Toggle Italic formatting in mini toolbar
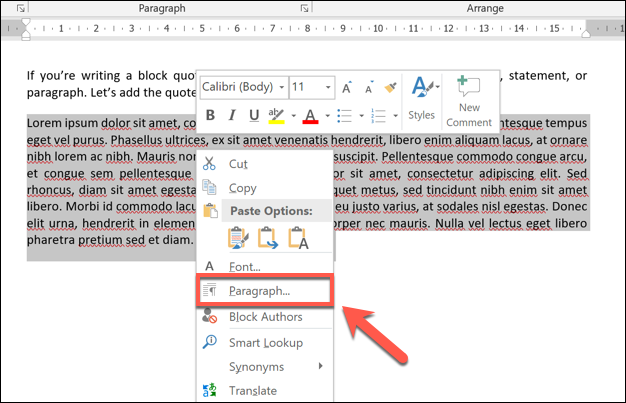 [232, 116]
